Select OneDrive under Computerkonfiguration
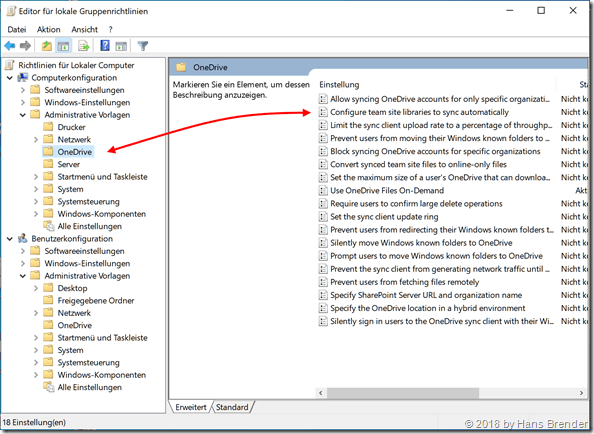 click(75, 152)
